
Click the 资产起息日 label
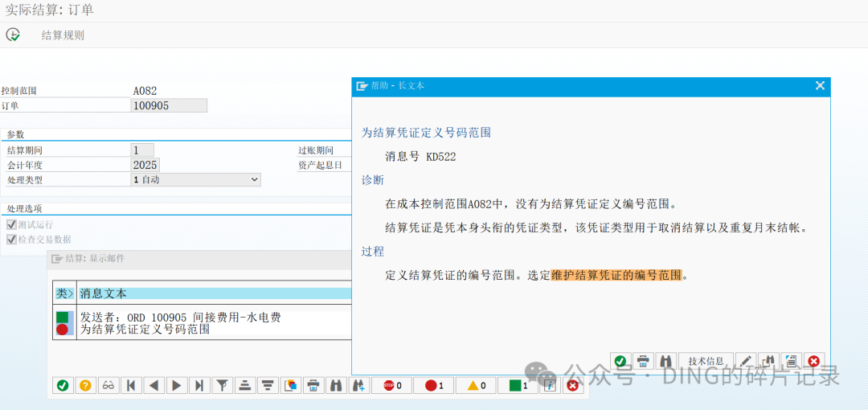[x=321, y=165]
